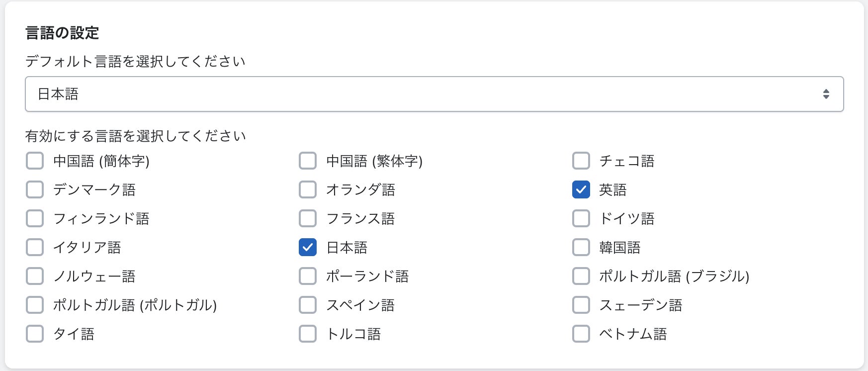Check the スペイン語 checkbox
This screenshot has height=371, width=868.
pyautogui.click(x=308, y=305)
